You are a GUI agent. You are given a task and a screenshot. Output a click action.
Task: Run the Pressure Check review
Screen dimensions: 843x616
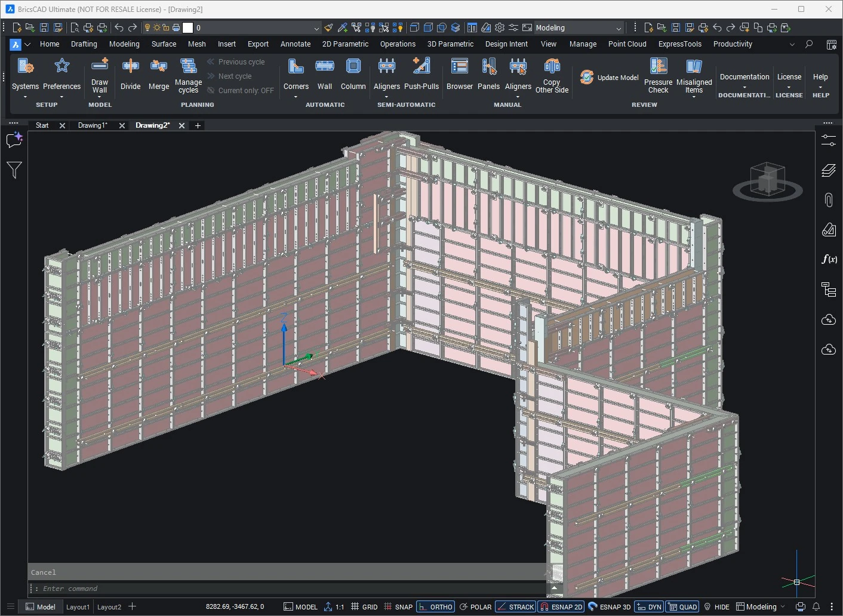pos(658,75)
